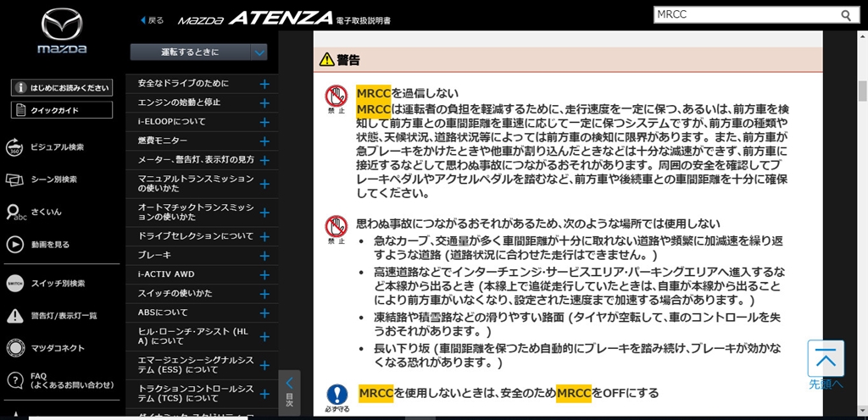Click bullet text 凍結路や積雪路などの滑りやすい路面
The width and height of the screenshot is (868, 420).
coord(470,318)
